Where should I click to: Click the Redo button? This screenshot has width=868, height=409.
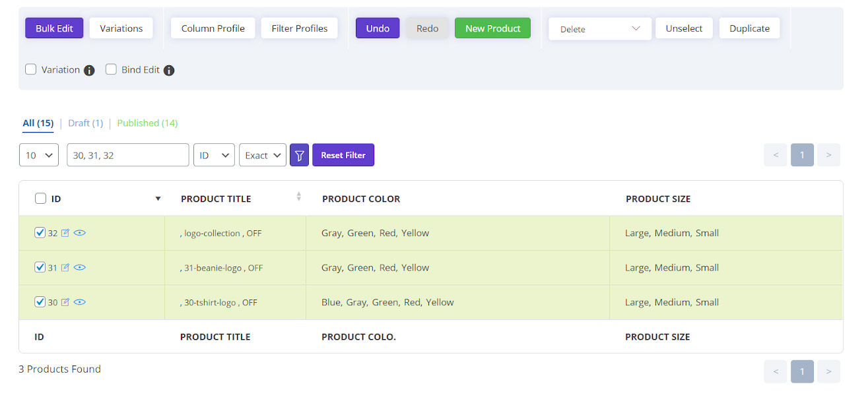tap(428, 28)
